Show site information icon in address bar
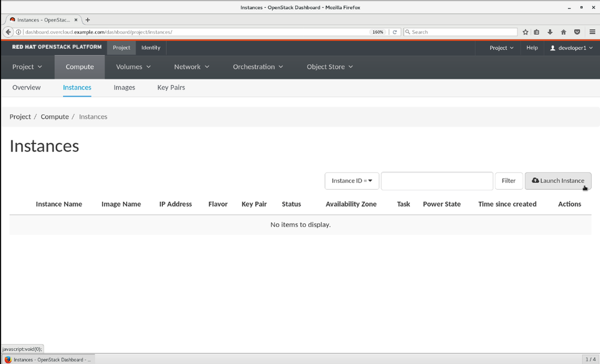The width and height of the screenshot is (600, 364). pos(19,32)
